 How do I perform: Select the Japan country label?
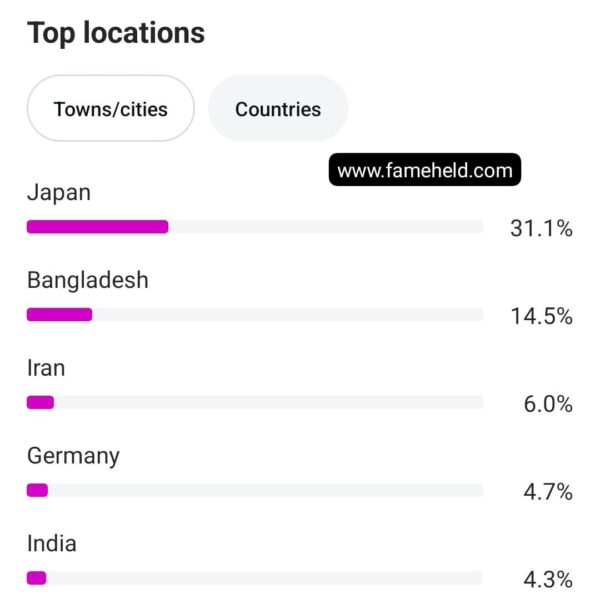[x=59, y=192]
